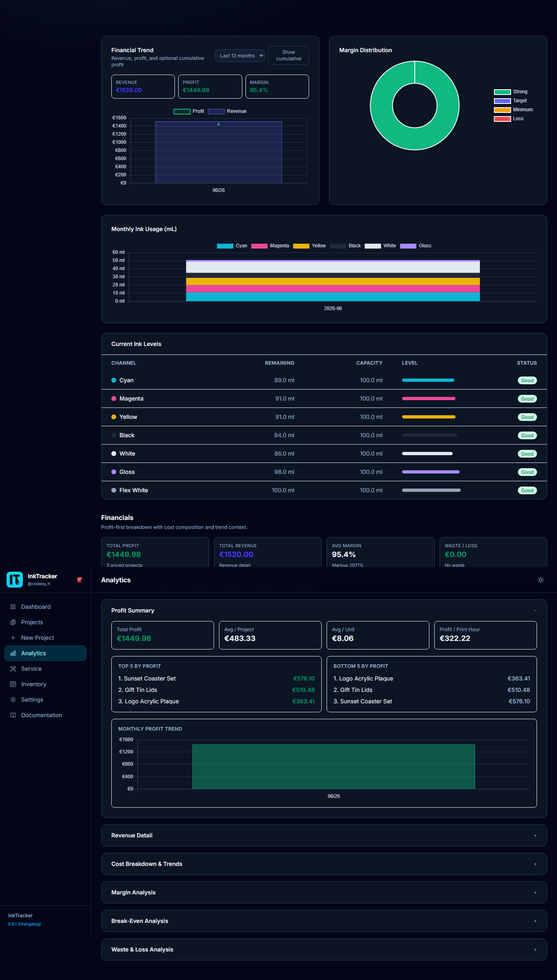This screenshot has height=980, width=557.
Task: Click the green donut chart ring
Action: [x=381, y=106]
